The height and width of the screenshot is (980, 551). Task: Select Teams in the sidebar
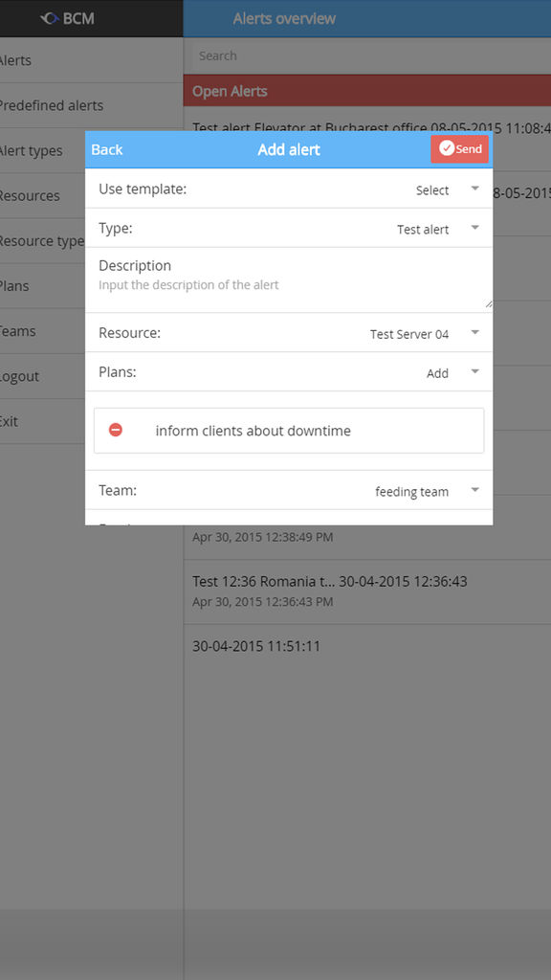coord(17,331)
